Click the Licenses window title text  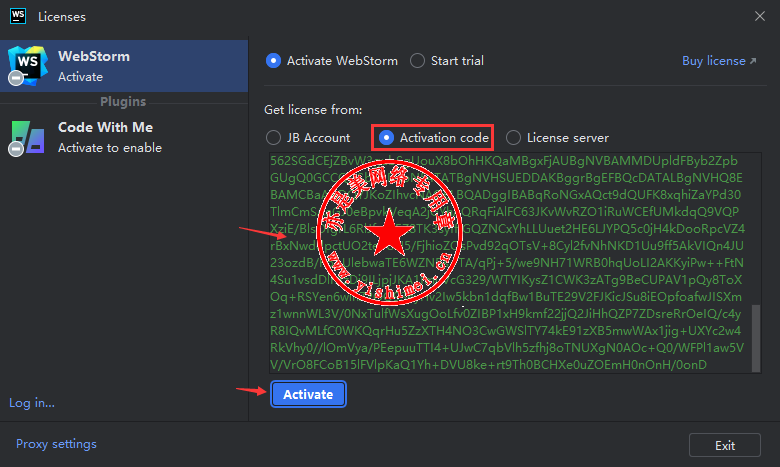coord(62,17)
